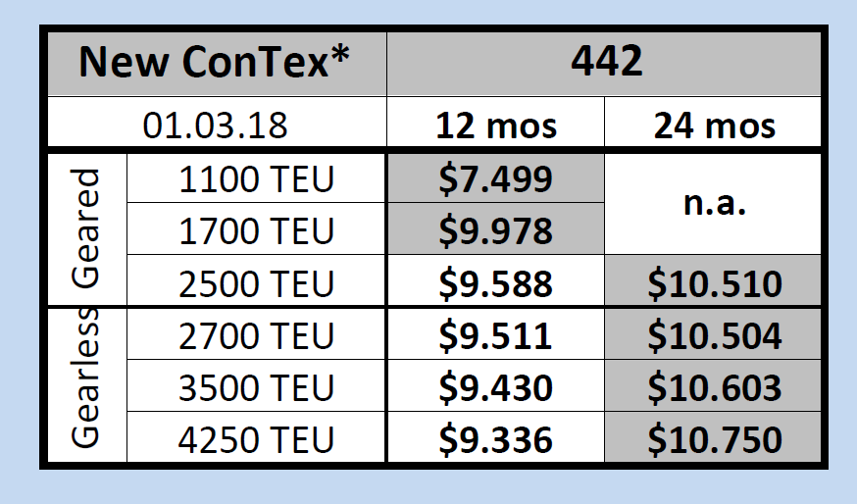857x504 pixels.
Task: Click the 2700 TEU cell
Action: click(257, 335)
